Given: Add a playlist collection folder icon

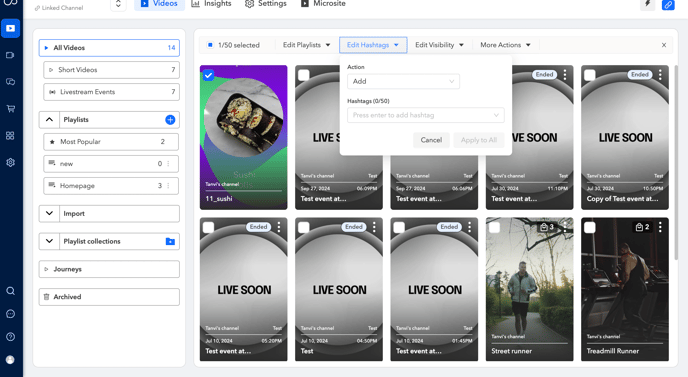Looking at the screenshot, I should [170, 241].
